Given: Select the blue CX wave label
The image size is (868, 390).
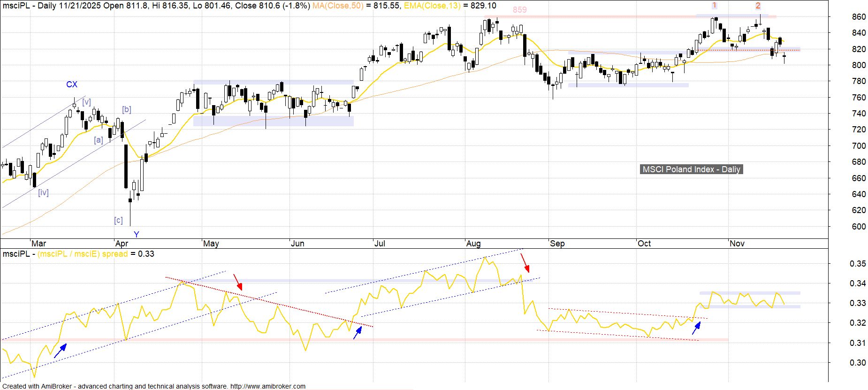Looking at the screenshot, I should pos(72,84).
